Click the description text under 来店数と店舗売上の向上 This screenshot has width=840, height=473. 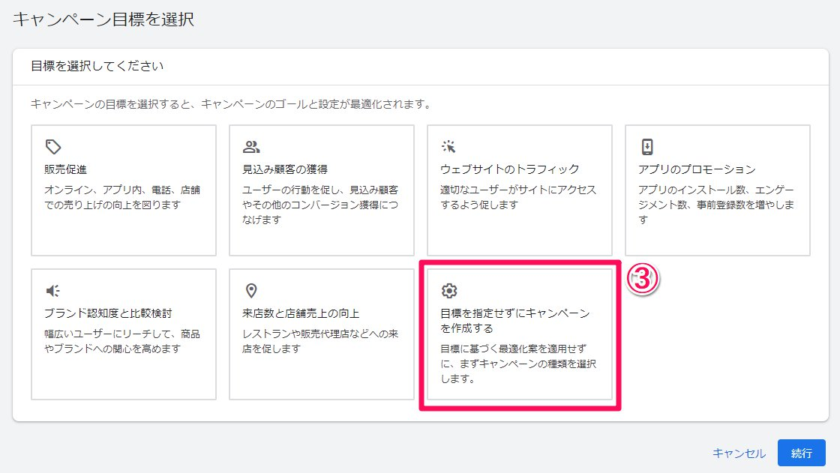pyautogui.click(x=320, y=341)
